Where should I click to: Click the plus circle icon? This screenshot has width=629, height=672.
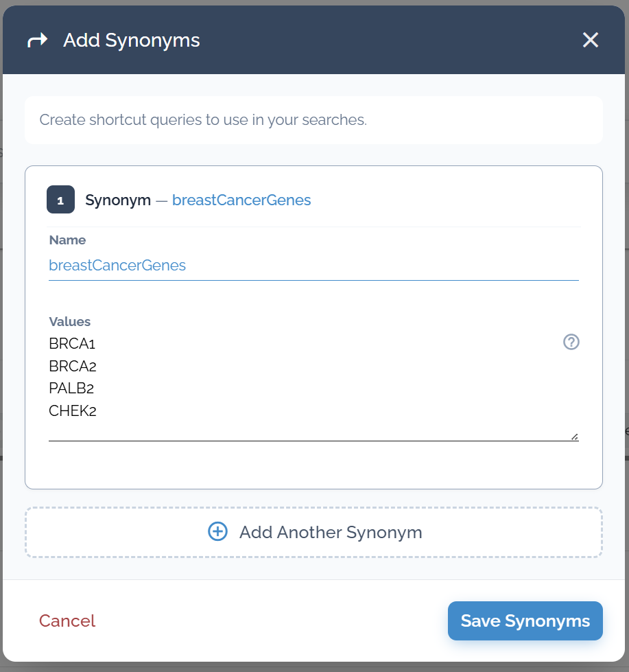tap(217, 532)
